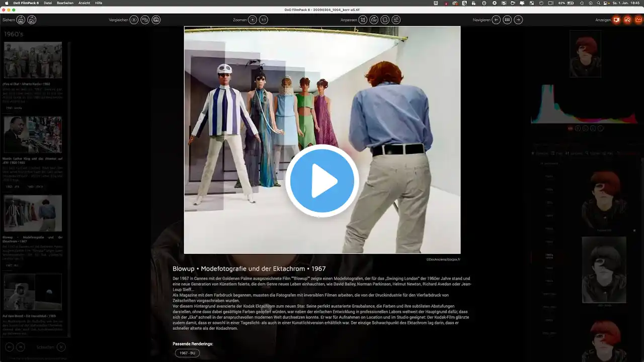
Task: Open the image grid browser
Action: point(507,20)
